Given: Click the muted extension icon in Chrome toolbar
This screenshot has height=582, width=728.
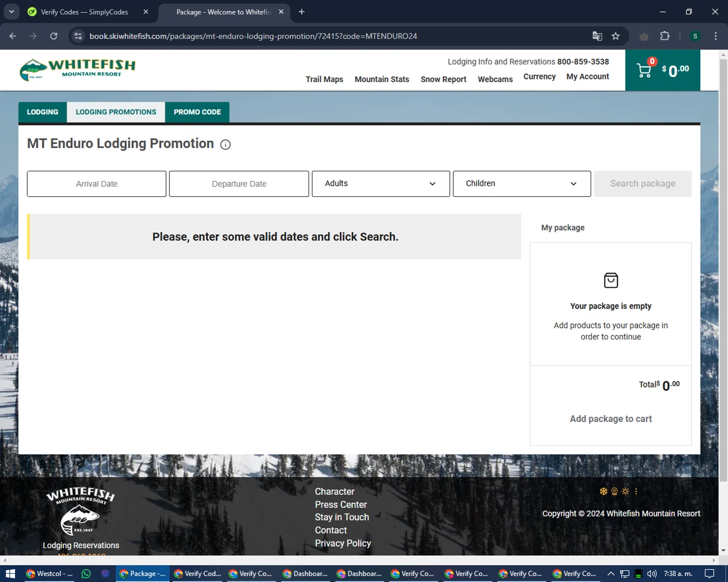Looking at the screenshot, I should coord(644,36).
